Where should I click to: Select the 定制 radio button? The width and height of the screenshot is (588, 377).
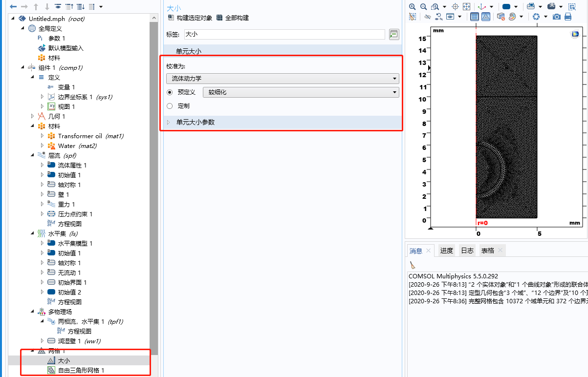point(170,106)
